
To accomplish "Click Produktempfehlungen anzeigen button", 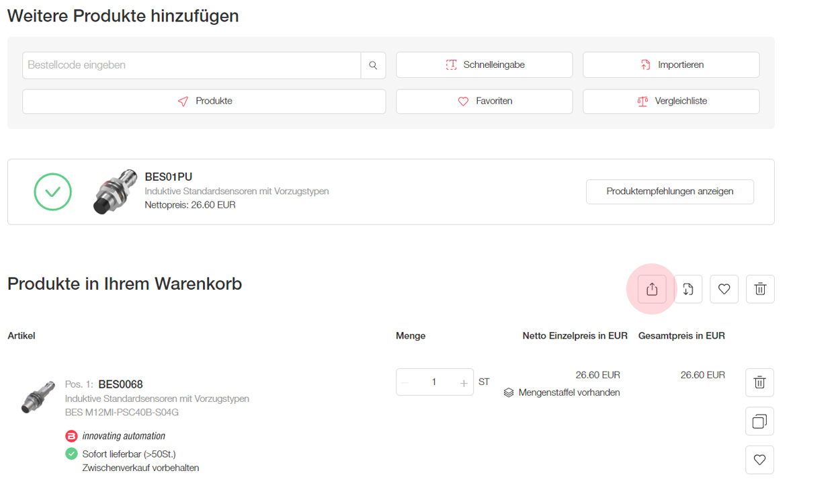I will [669, 192].
